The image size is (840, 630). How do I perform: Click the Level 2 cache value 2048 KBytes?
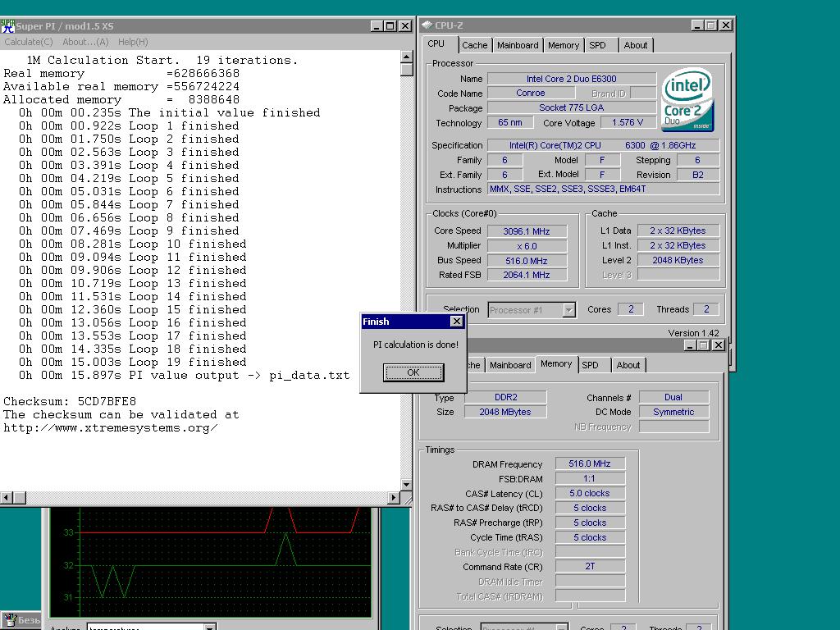click(678, 260)
